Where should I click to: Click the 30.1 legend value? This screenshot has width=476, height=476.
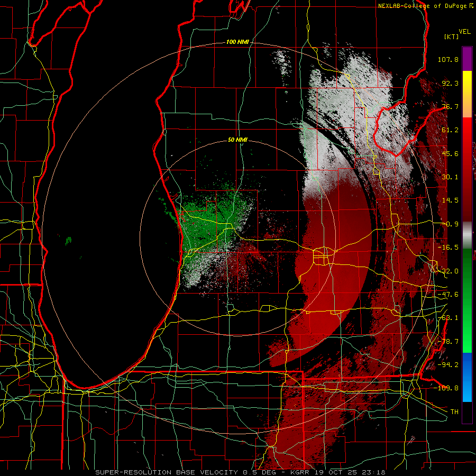coord(450,177)
